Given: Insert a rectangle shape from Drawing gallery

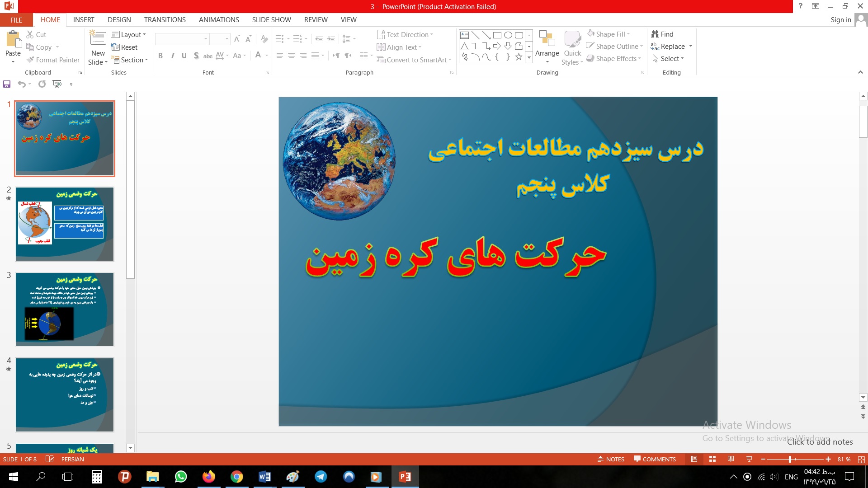Looking at the screenshot, I should tap(496, 34).
